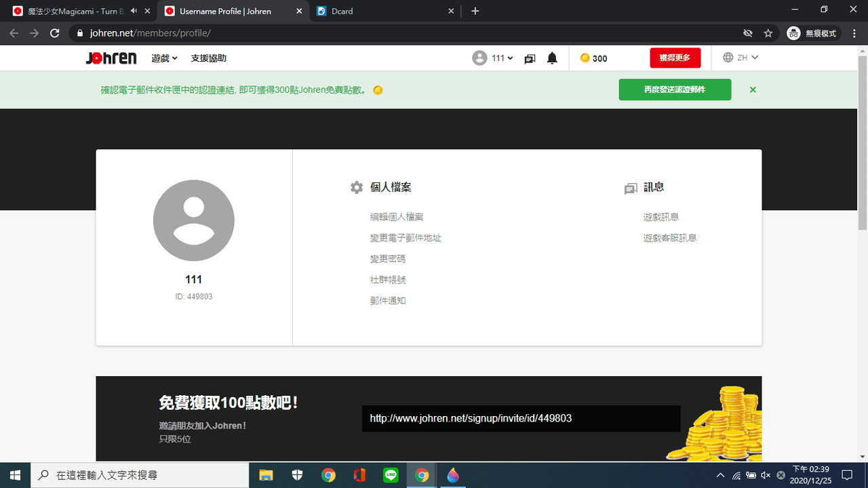
Task: Open 變更電子郵件地址 link
Action: click(406, 238)
